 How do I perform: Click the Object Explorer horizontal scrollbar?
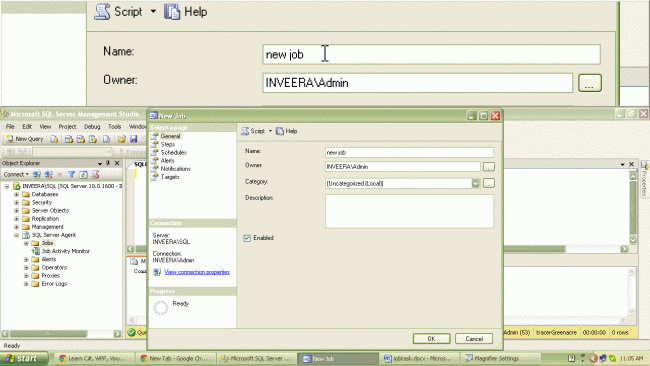pyautogui.click(x=61, y=334)
